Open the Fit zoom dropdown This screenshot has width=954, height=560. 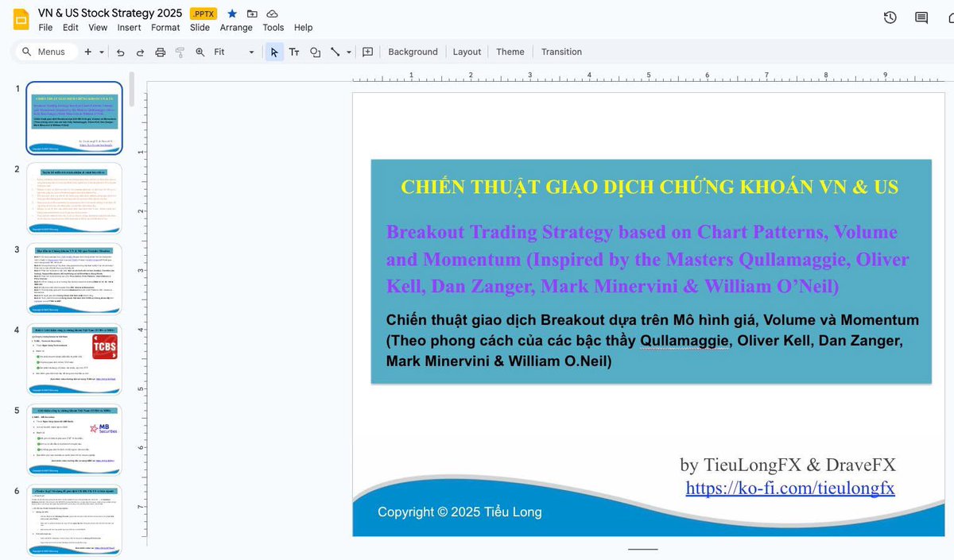(x=235, y=52)
